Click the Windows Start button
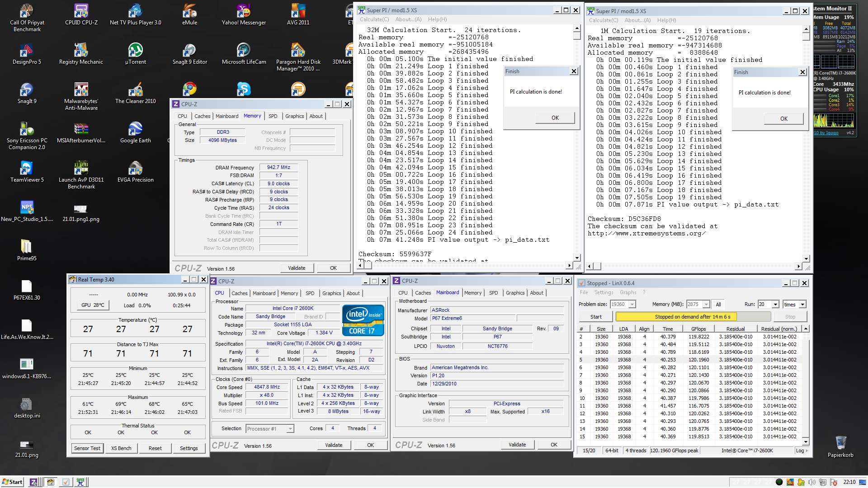 click(12, 482)
